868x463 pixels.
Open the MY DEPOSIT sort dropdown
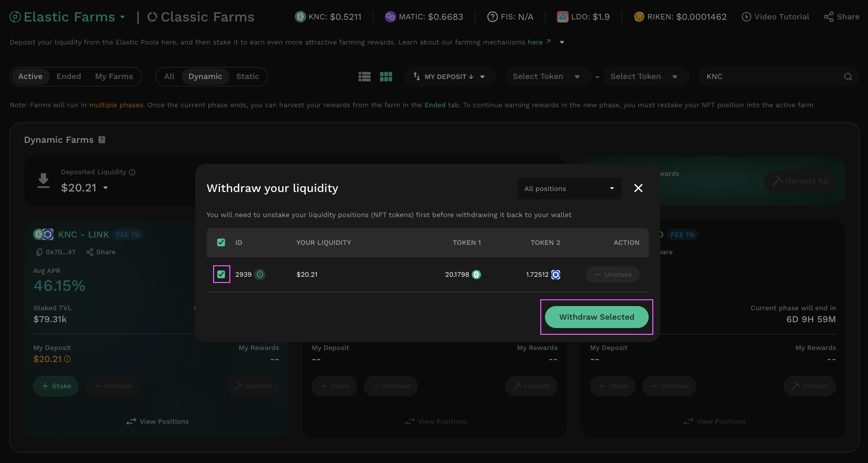click(449, 77)
